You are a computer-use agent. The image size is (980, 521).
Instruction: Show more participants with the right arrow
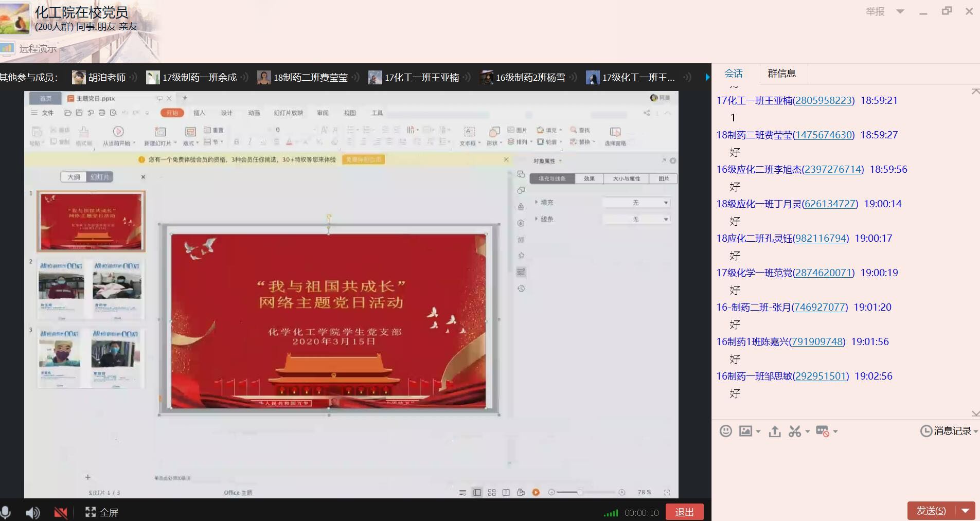tap(707, 77)
